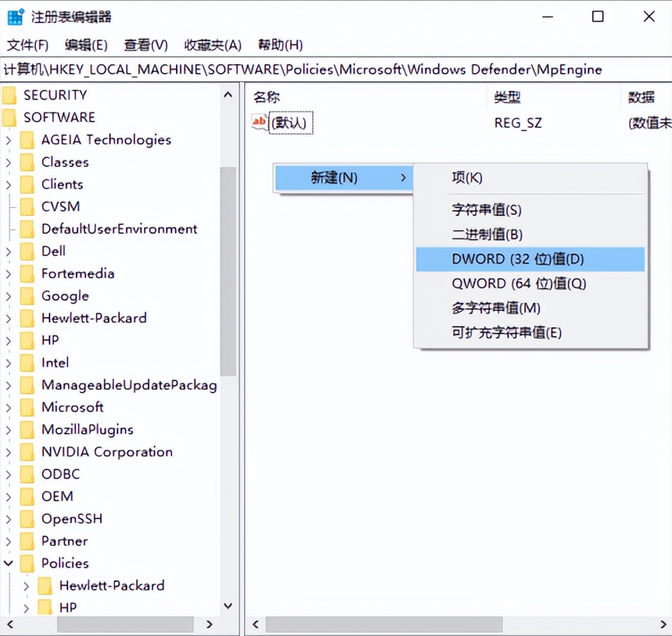Expand the Dell key
672x636 pixels.
coord(8,251)
